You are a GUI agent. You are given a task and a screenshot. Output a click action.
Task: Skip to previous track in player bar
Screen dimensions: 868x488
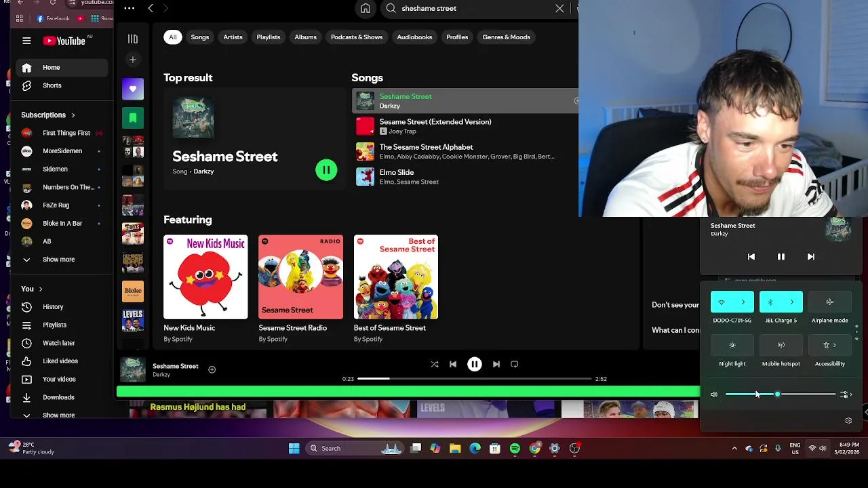tap(453, 364)
